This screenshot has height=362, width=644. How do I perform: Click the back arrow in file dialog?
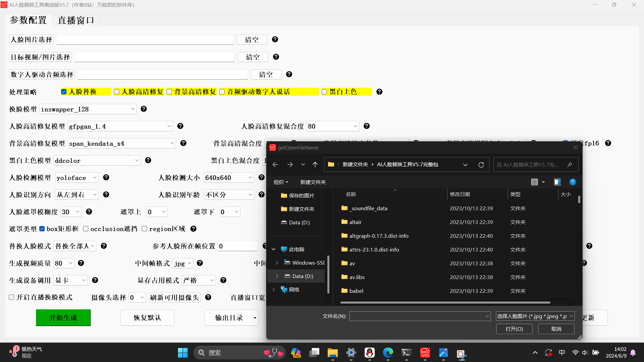coord(275,165)
